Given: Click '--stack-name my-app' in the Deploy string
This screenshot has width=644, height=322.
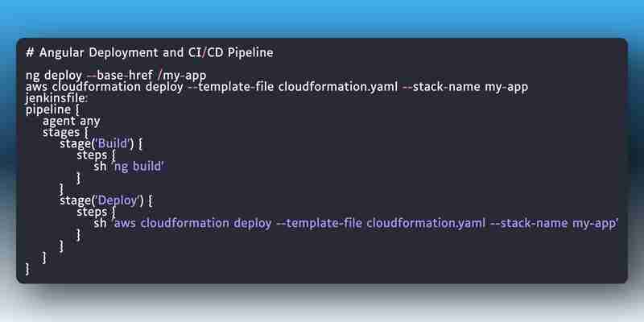Looking at the screenshot, I should click(555, 224).
